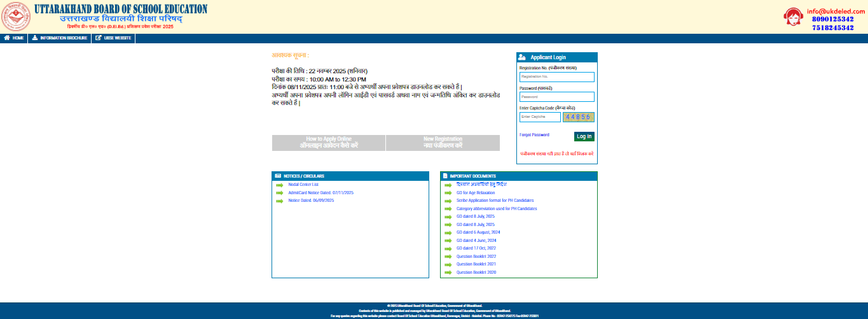This screenshot has height=319, width=868.
Task: Open the GO dated 6 August, 2024 document
Action: [478, 232]
